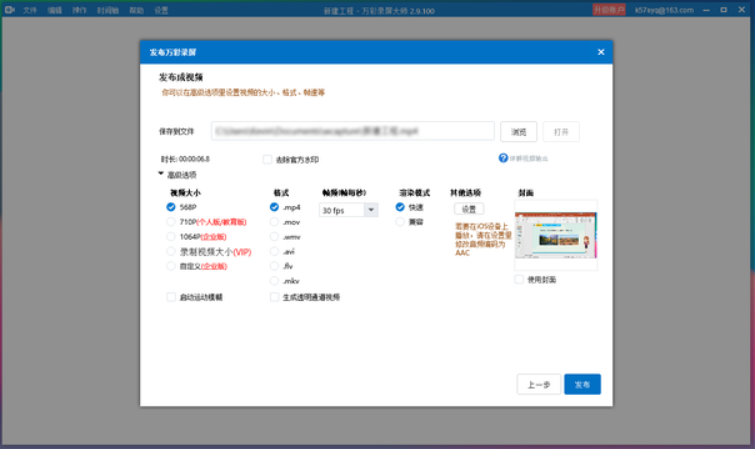The width and height of the screenshot is (755, 449).
Task: Click the 打开 button
Action: pyautogui.click(x=561, y=132)
